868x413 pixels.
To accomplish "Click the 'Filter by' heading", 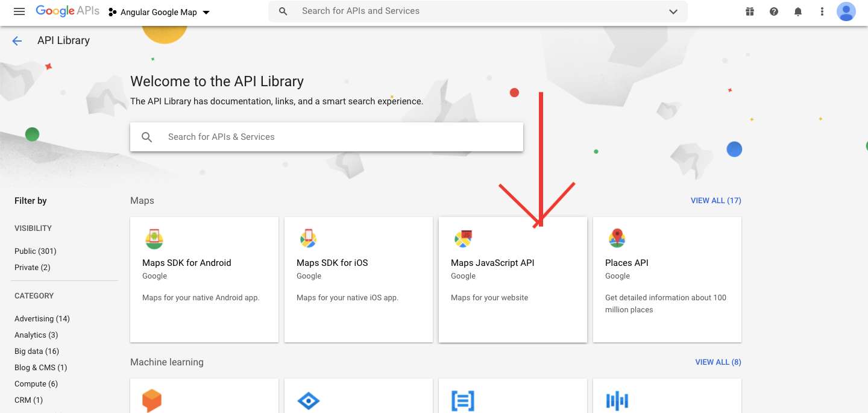I will point(31,201).
